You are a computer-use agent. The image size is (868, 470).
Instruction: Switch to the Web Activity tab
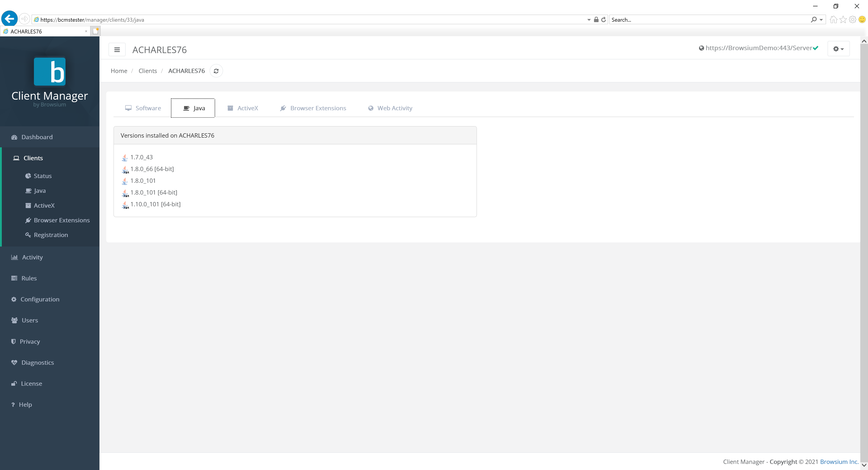point(390,108)
